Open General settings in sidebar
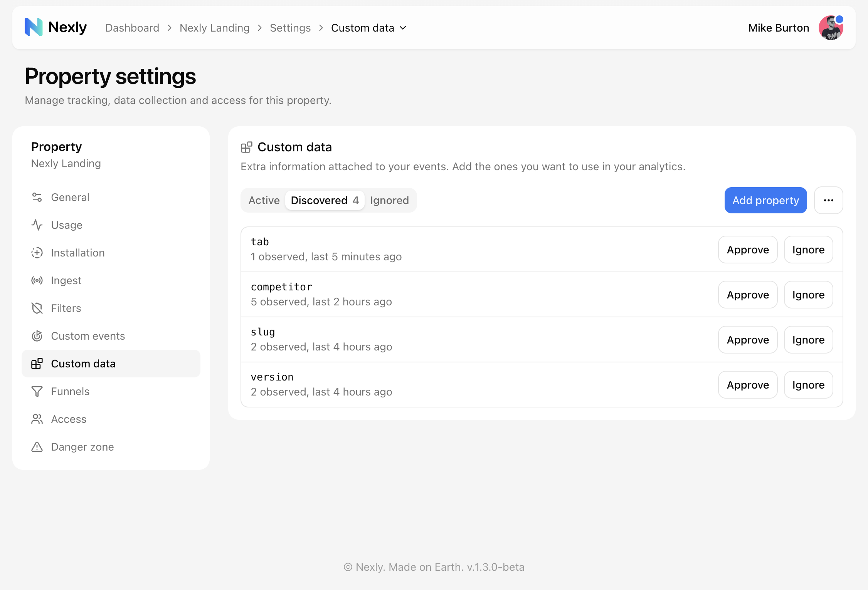Image resolution: width=868 pixels, height=590 pixels. click(x=111, y=197)
